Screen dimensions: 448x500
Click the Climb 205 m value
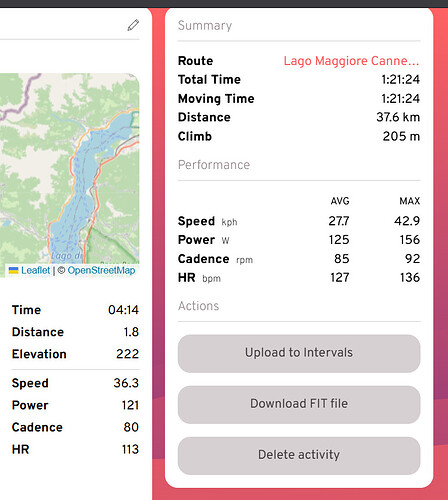click(401, 136)
